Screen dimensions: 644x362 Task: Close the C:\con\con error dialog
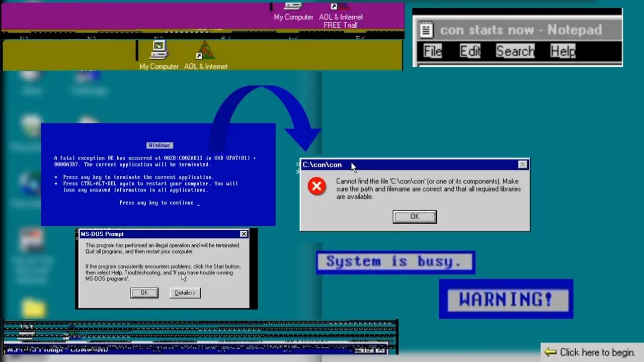(x=523, y=164)
